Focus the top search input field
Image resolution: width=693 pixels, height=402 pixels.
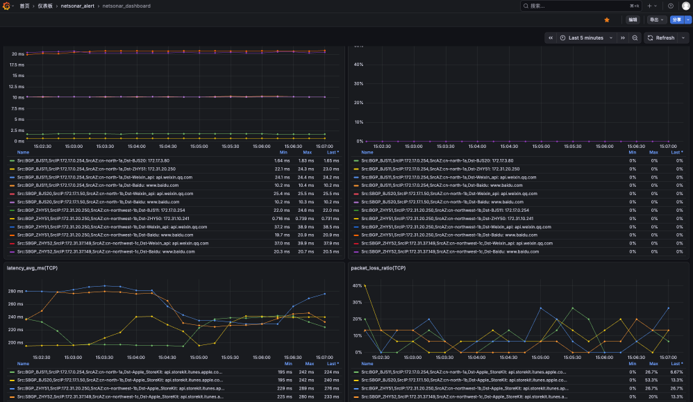pyautogui.click(x=580, y=6)
